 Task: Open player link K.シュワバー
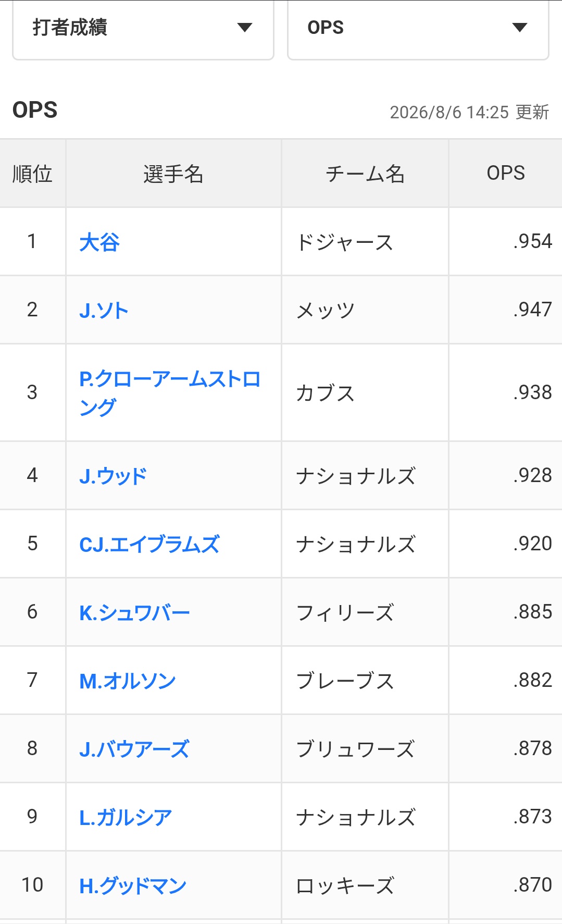pos(134,613)
